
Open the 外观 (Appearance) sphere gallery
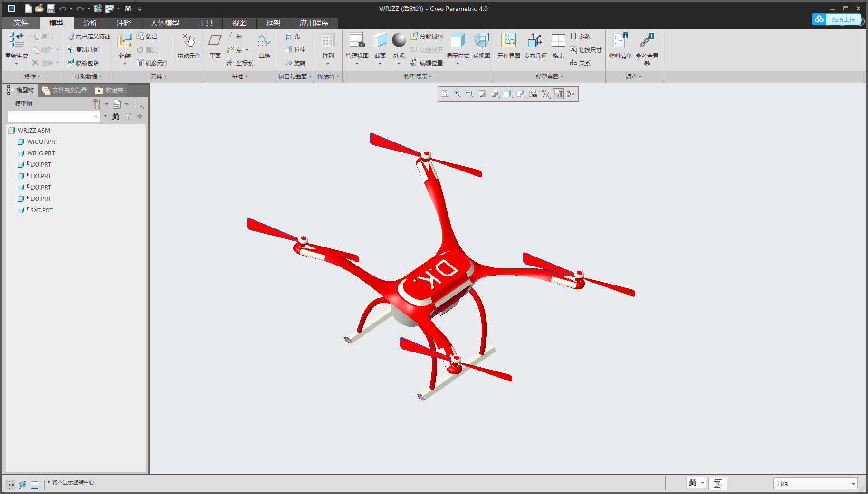[x=399, y=40]
